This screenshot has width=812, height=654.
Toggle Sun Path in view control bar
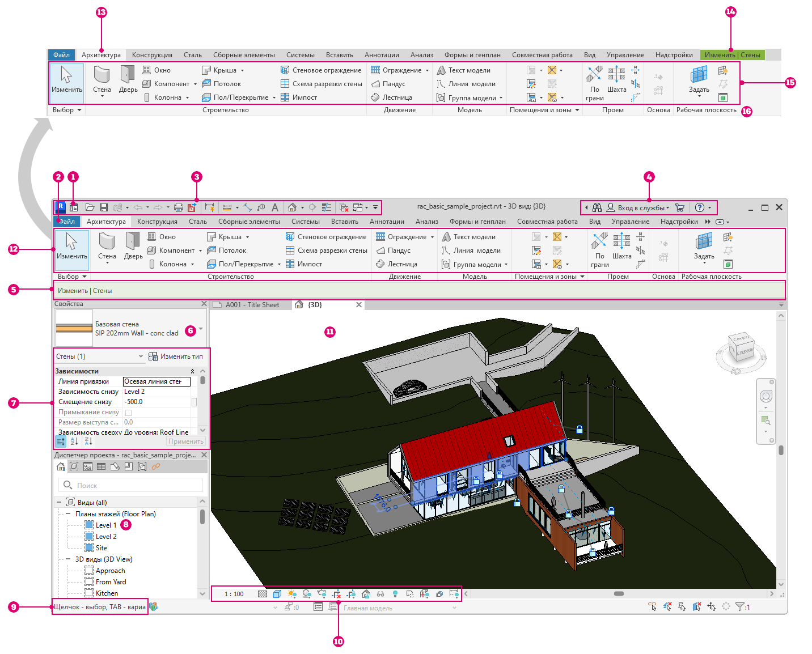coord(292,594)
